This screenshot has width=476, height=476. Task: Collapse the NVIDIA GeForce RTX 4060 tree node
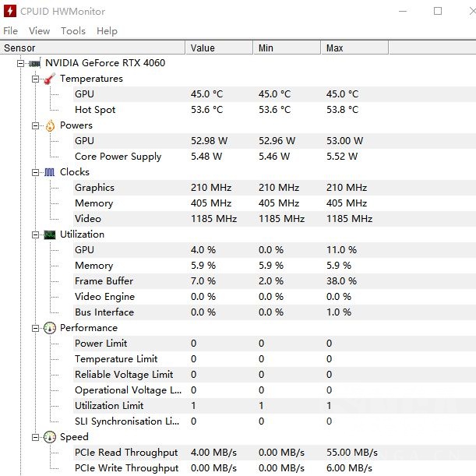(x=20, y=63)
